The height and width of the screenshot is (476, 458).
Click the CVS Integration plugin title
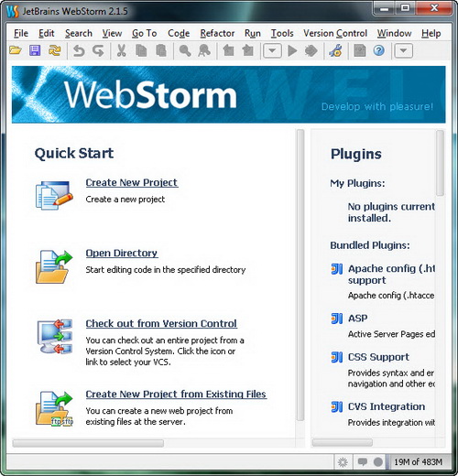click(x=387, y=406)
